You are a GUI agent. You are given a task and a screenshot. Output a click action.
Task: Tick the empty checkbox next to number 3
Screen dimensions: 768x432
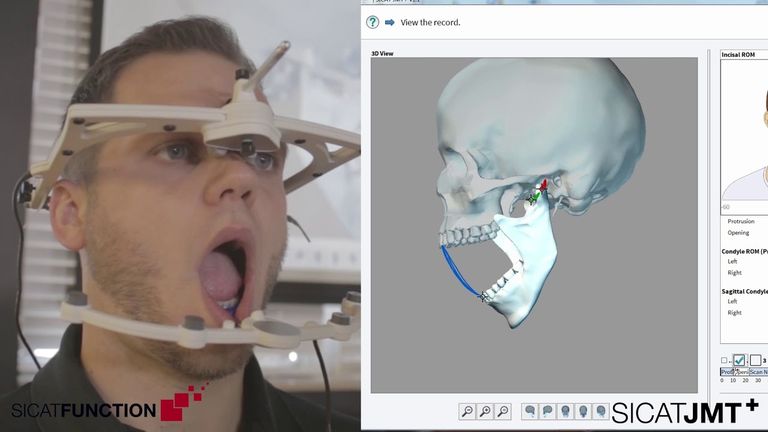point(755,360)
